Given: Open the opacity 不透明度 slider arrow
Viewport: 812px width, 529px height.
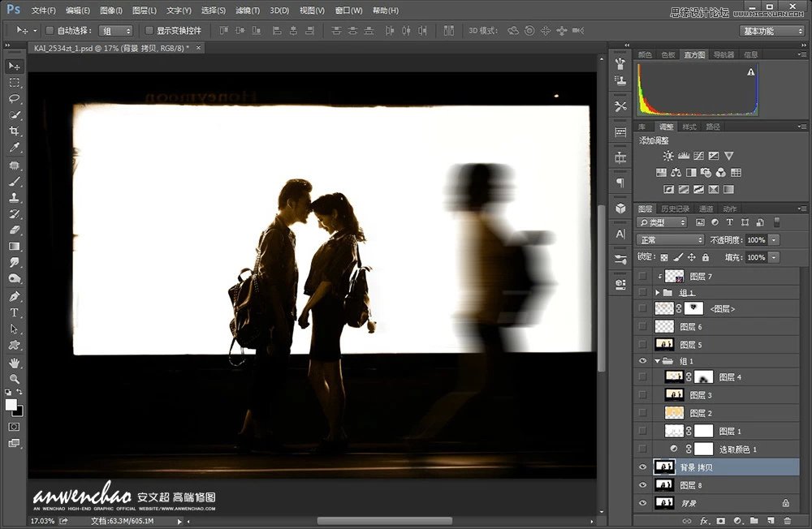Looking at the screenshot, I should pyautogui.click(x=774, y=239).
